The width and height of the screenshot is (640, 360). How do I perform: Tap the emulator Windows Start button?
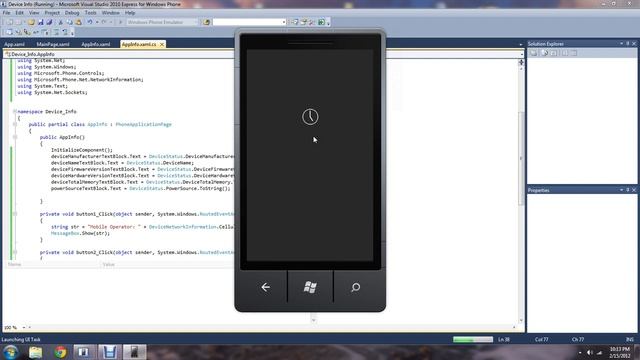310,287
